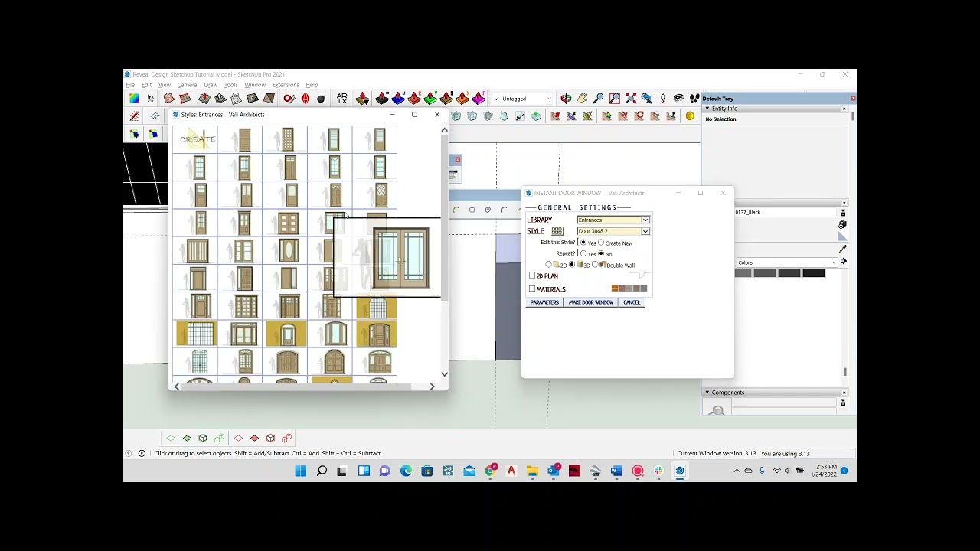Click the yellow circle toolbar icon
This screenshot has height=551, width=980.
690,116
